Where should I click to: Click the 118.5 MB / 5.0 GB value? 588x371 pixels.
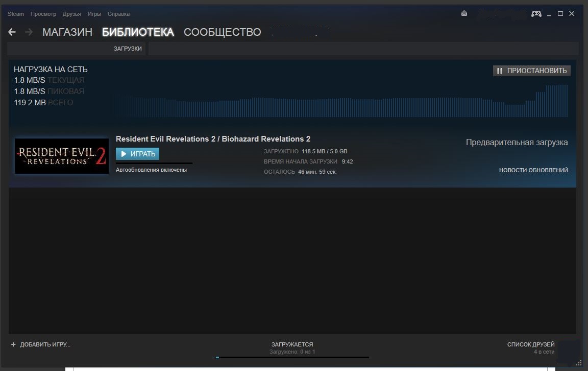click(x=325, y=151)
